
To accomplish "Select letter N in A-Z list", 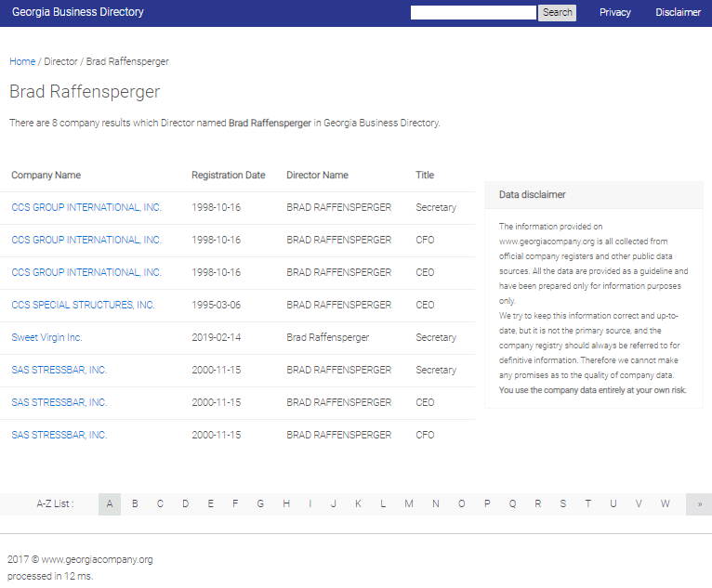I will 436,504.
